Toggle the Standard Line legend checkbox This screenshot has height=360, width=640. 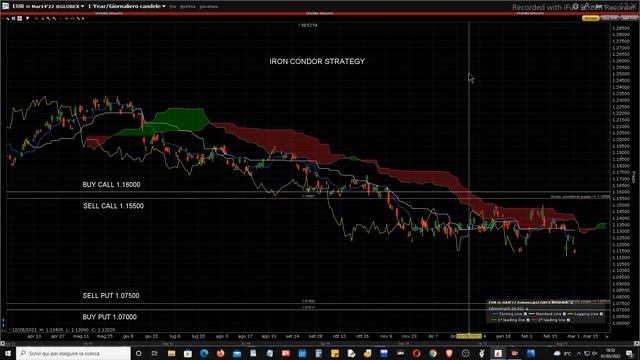click(564, 314)
